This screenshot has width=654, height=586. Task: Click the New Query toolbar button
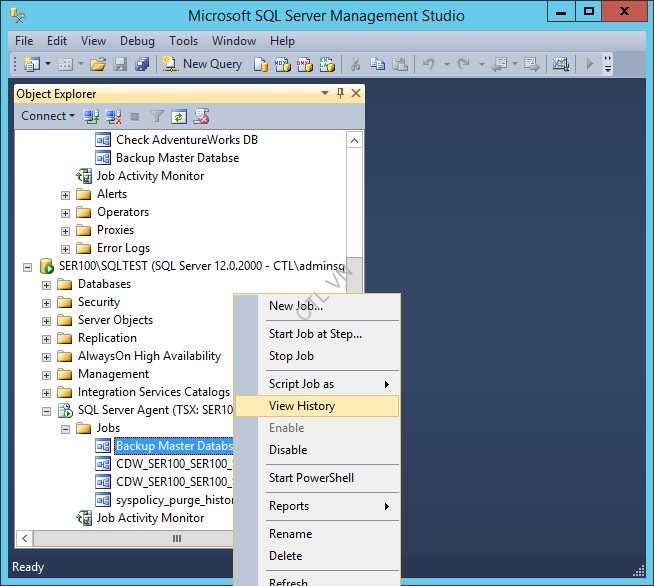click(x=203, y=64)
